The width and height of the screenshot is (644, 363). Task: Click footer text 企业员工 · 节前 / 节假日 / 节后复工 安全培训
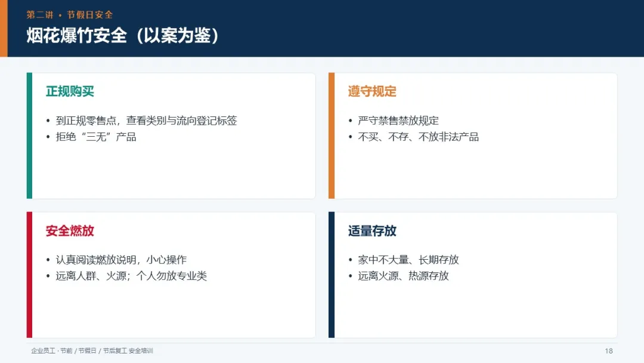92,350
